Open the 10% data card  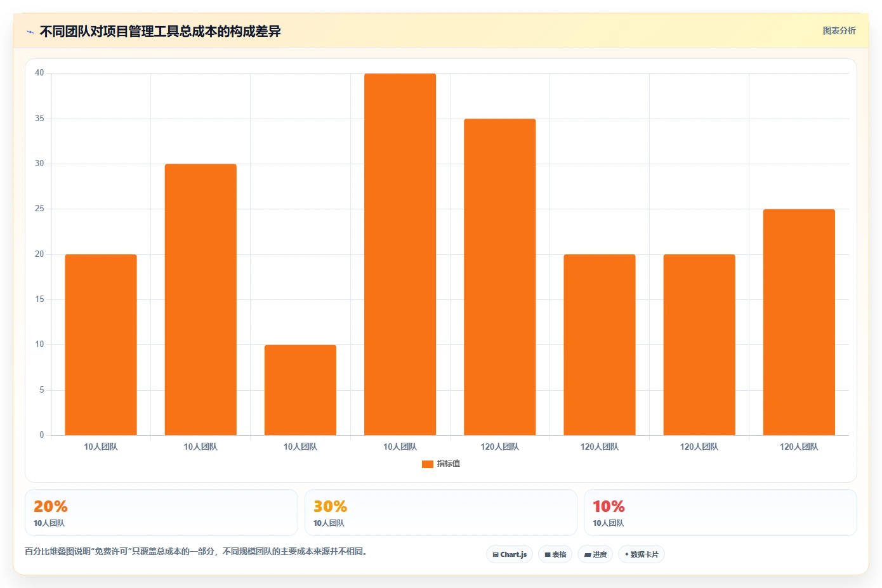[x=720, y=513]
